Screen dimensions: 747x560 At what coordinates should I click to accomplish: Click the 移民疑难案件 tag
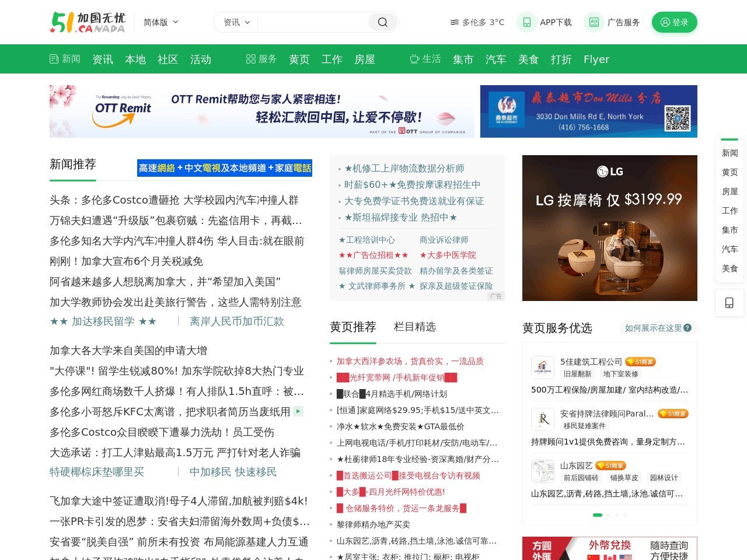pyautogui.click(x=585, y=426)
